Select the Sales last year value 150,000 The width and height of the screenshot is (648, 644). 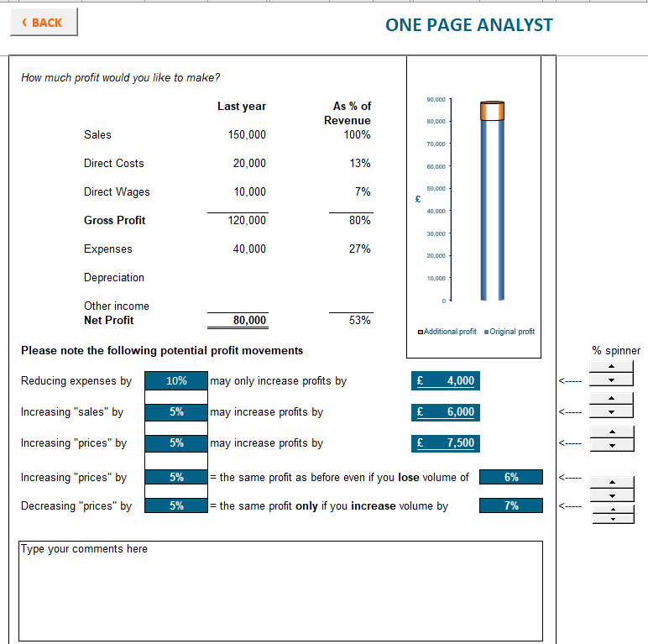(x=247, y=134)
